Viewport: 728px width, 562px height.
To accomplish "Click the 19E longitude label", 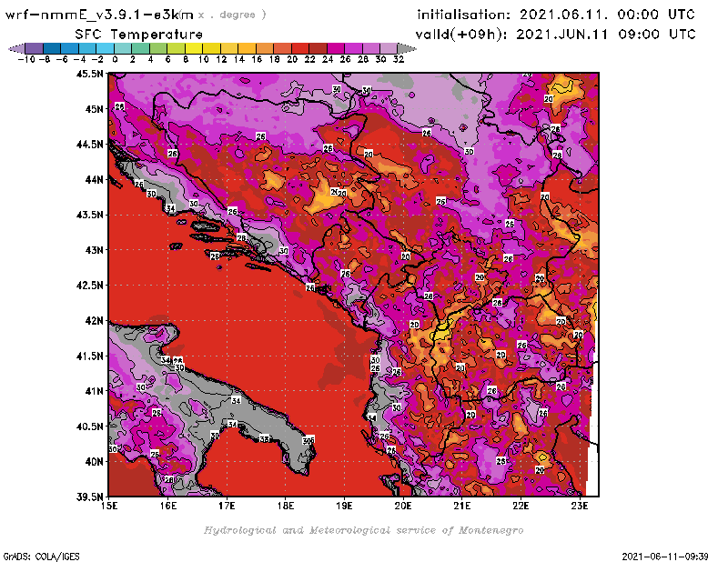I will 344,506.
